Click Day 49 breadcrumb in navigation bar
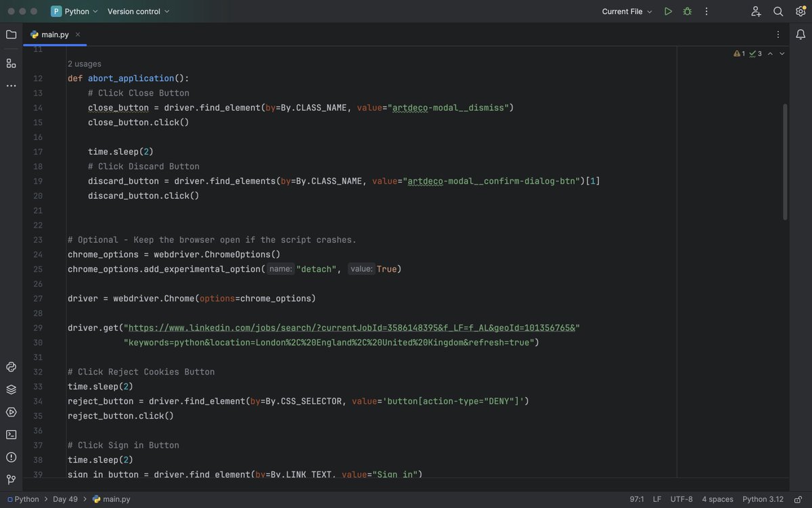The height and width of the screenshot is (508, 812). (65, 499)
